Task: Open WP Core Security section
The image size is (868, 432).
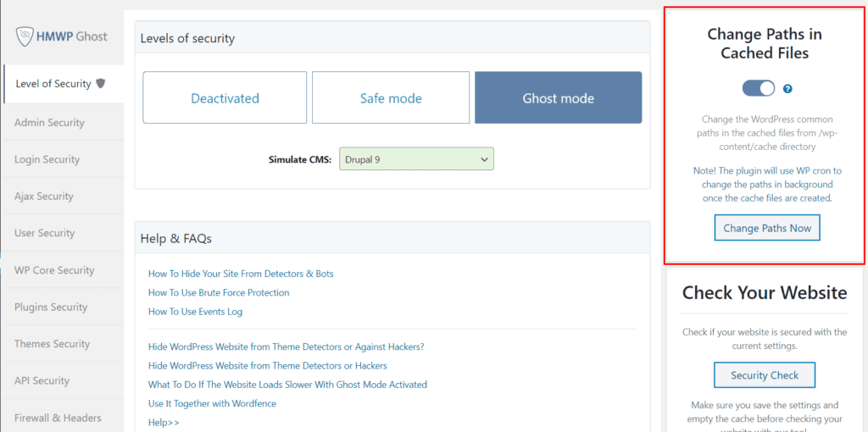Action: pyautogui.click(x=63, y=270)
